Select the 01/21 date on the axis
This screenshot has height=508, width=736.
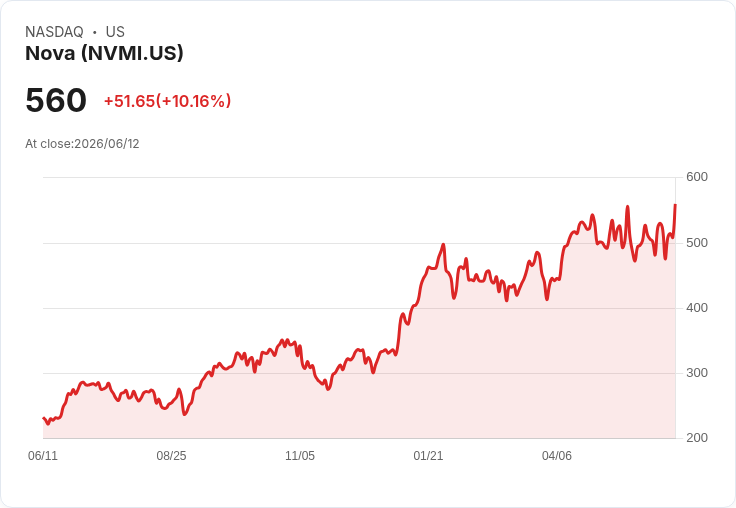tap(428, 455)
